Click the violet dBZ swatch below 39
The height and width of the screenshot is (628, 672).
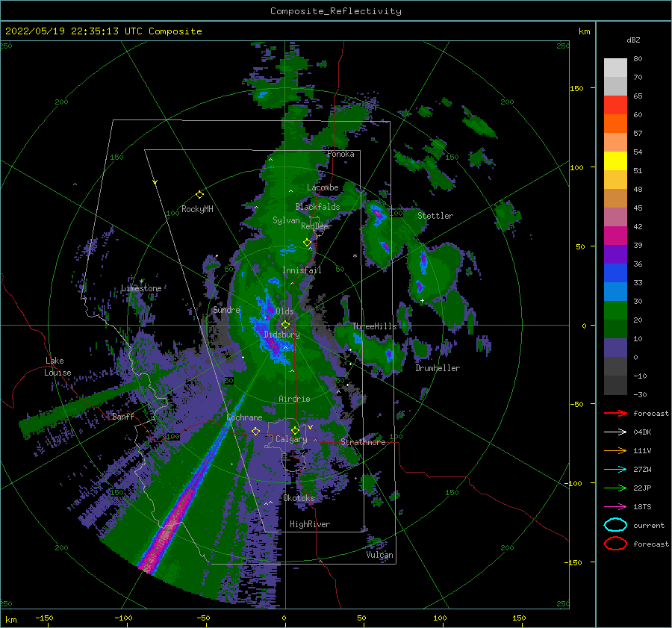coord(615,254)
